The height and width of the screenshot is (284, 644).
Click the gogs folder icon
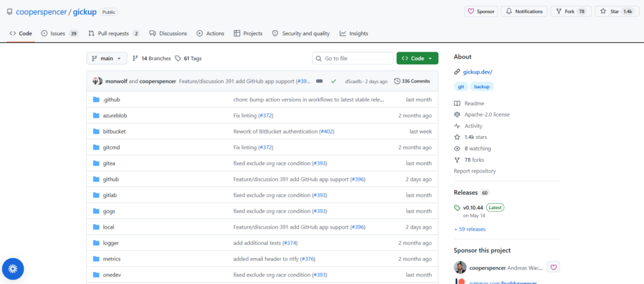click(x=96, y=211)
